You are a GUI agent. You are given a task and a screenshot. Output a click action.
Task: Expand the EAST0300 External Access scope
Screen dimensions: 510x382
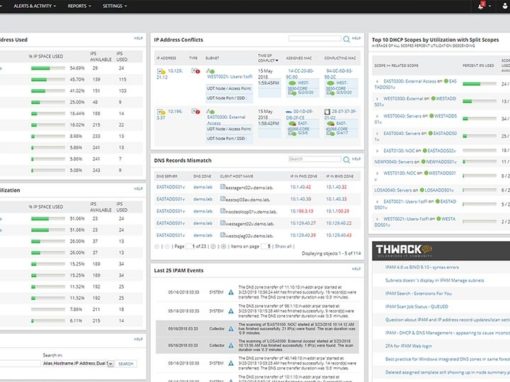[377, 81]
